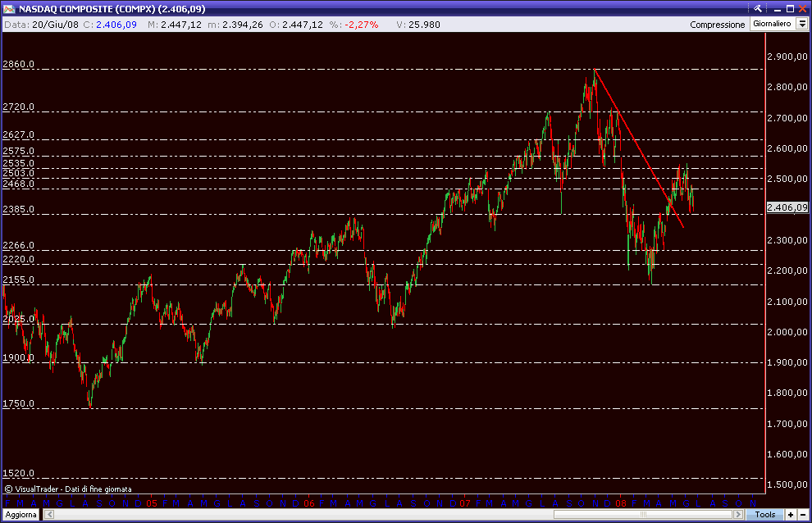Click the scrollbar right arrow
This screenshot has height=523, width=812.
pos(737,515)
